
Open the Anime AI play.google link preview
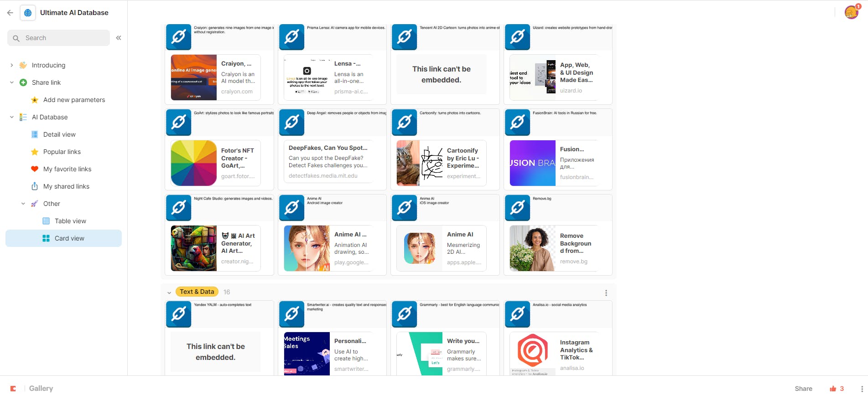coord(328,248)
